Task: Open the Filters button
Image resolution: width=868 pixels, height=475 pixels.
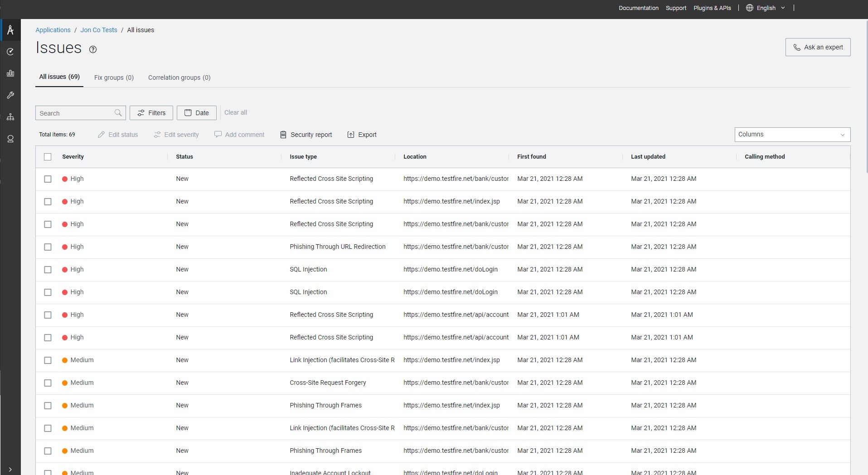Action: pyautogui.click(x=151, y=113)
